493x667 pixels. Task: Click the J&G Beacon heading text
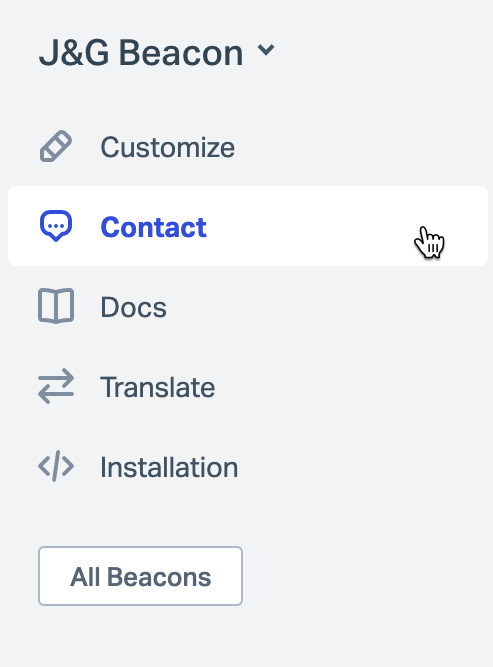141,53
